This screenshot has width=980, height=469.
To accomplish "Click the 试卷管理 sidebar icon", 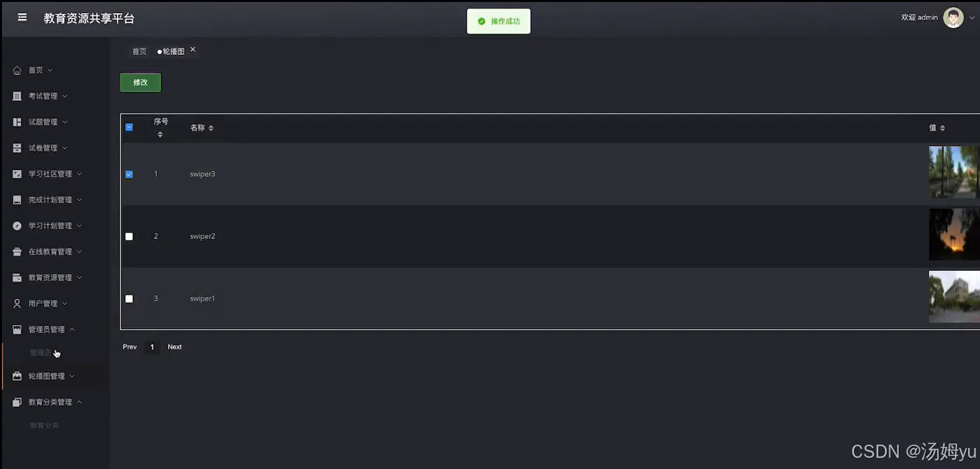I will [x=17, y=148].
